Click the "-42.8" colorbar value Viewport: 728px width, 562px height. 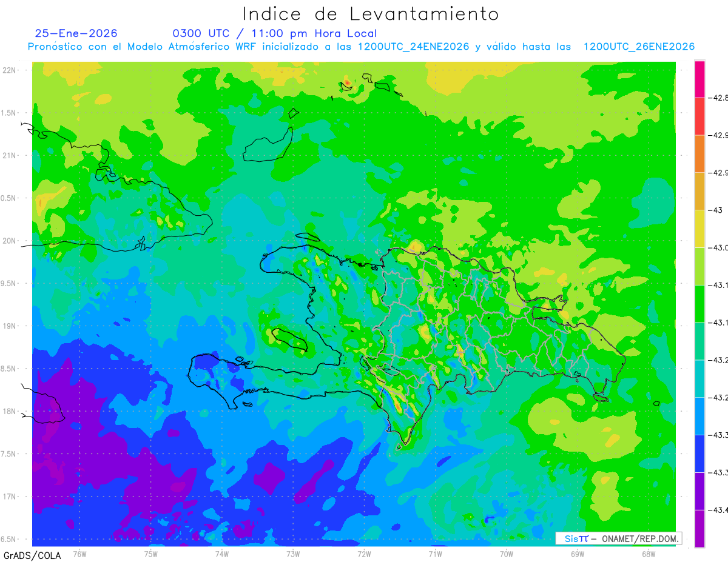tap(719, 98)
